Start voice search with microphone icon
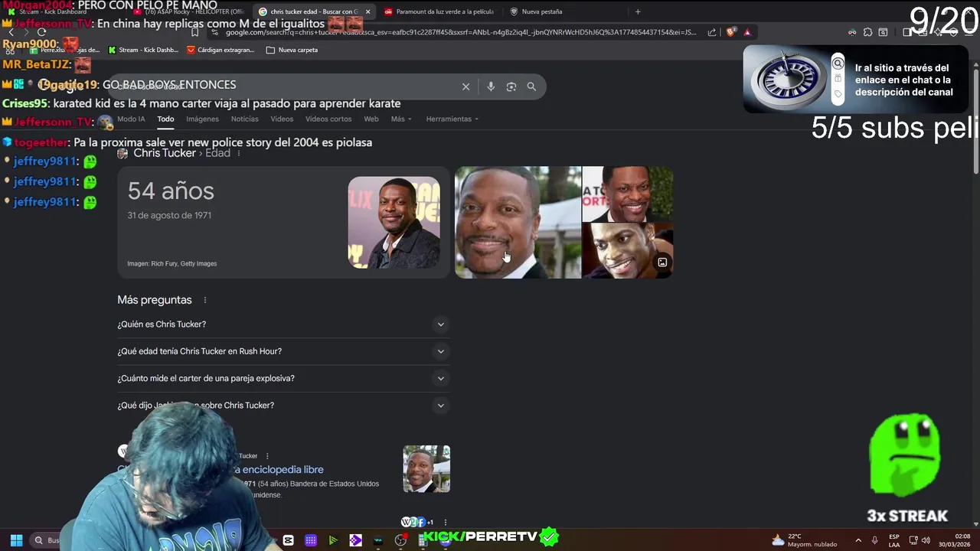The height and width of the screenshot is (551, 980). (x=491, y=86)
